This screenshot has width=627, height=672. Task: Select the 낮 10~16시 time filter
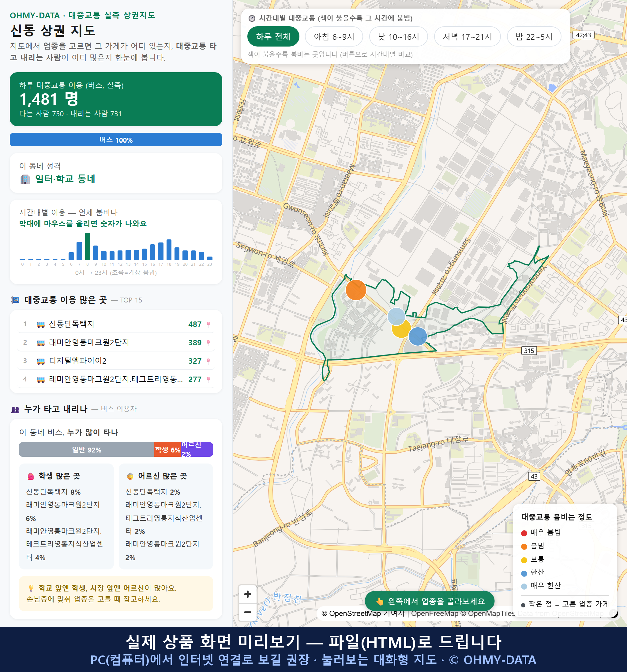point(398,36)
